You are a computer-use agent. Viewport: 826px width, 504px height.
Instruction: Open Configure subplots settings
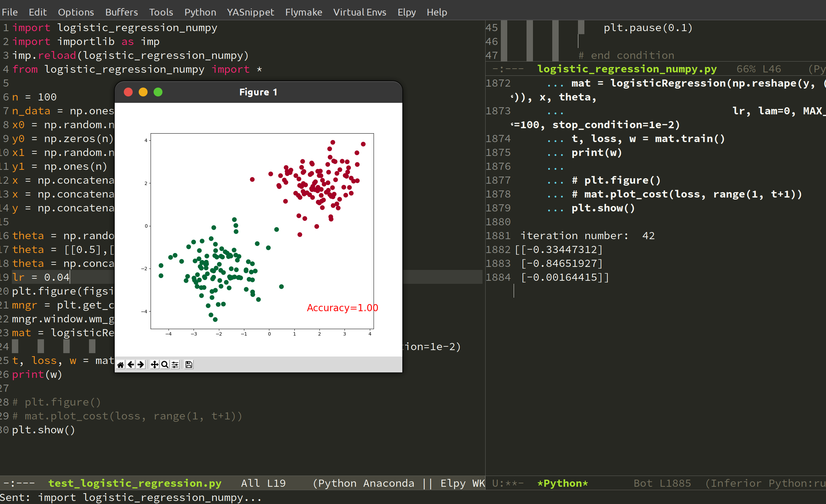pos(175,364)
